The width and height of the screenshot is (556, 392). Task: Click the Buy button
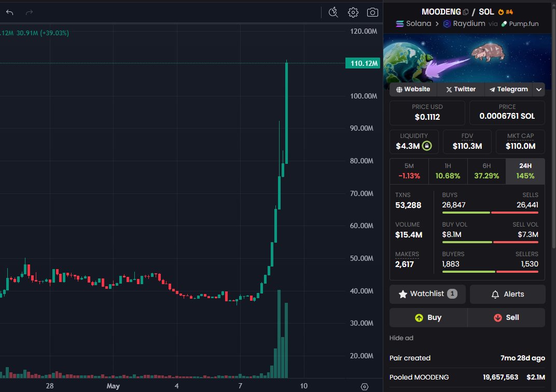tap(428, 317)
